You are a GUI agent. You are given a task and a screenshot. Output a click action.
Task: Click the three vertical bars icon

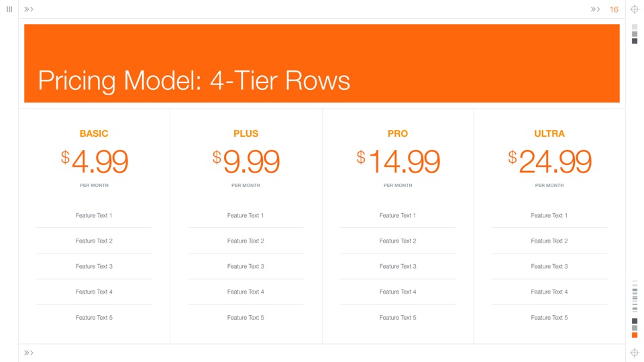(9, 9)
